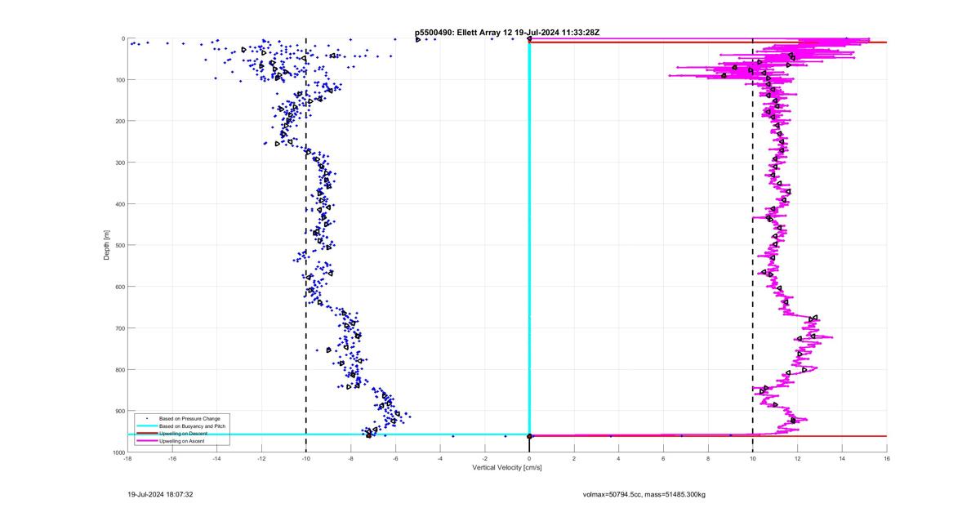
Task: Click the depth tick label '900'
Action: point(119,411)
